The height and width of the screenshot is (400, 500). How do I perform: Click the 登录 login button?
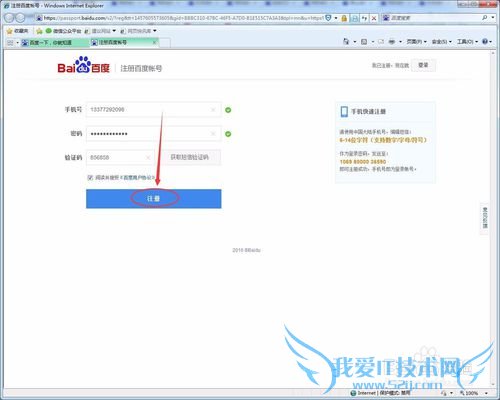tap(423, 65)
